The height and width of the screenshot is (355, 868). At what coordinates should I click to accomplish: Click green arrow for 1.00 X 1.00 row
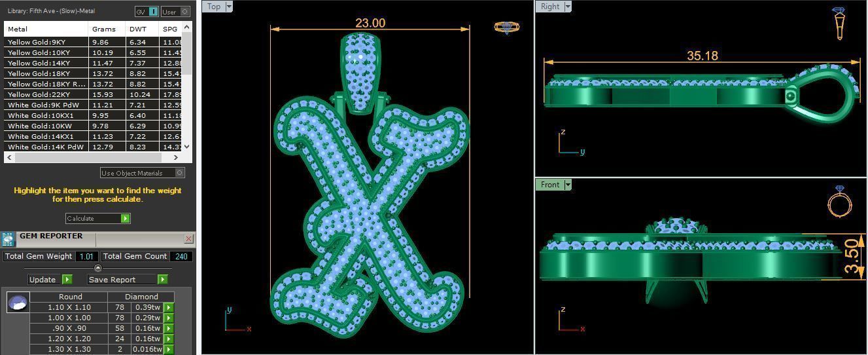(x=169, y=318)
